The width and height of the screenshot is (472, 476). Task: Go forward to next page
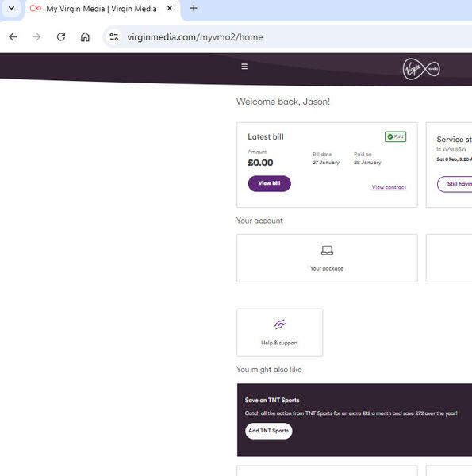(x=36, y=37)
